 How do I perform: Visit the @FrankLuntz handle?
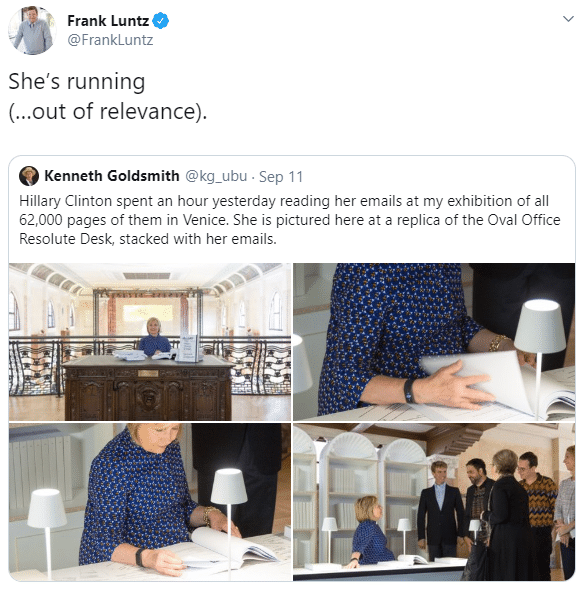point(110,40)
